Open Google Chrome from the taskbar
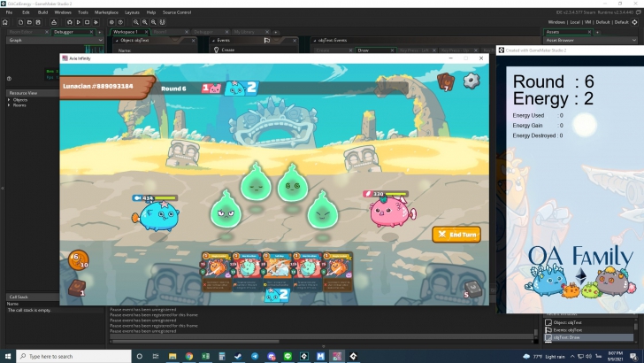The image size is (644, 363). pyautogui.click(x=189, y=356)
